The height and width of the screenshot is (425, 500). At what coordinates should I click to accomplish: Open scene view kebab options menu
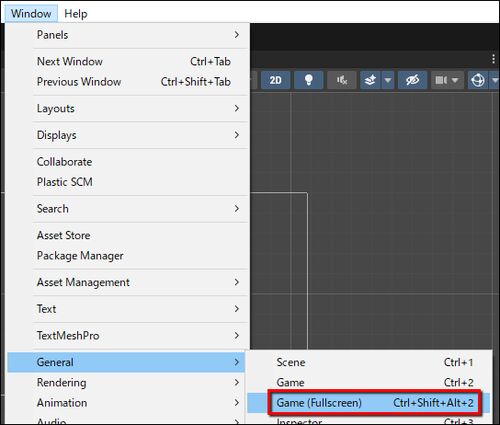(493, 59)
